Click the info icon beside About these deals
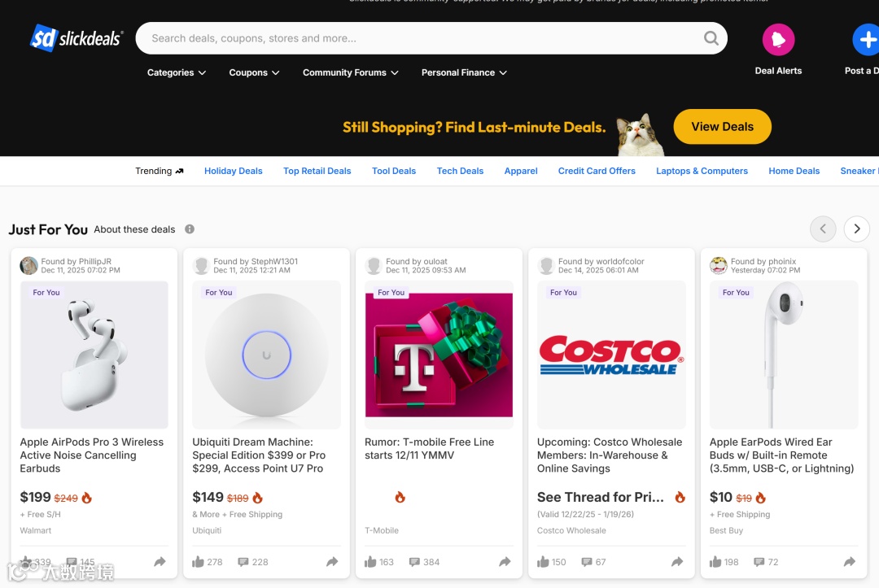Viewport: 879px width, 588px height. [190, 229]
